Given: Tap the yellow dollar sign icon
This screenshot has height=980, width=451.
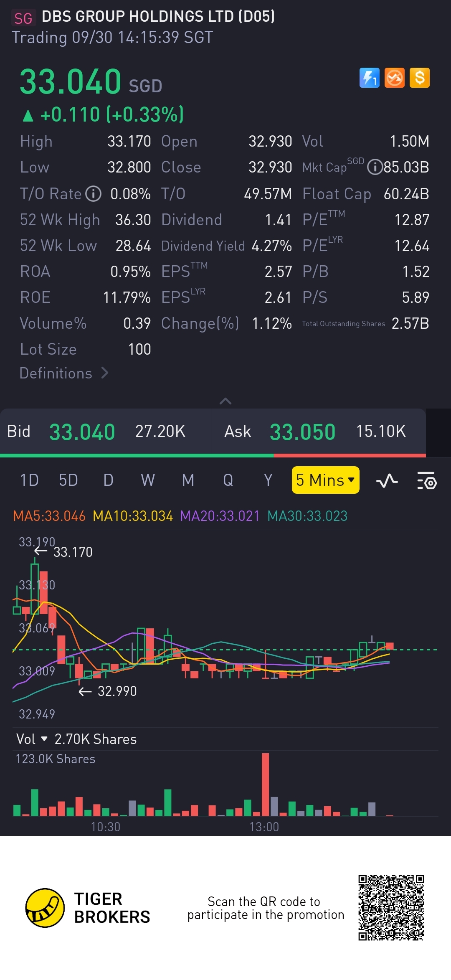Looking at the screenshot, I should coord(420,78).
